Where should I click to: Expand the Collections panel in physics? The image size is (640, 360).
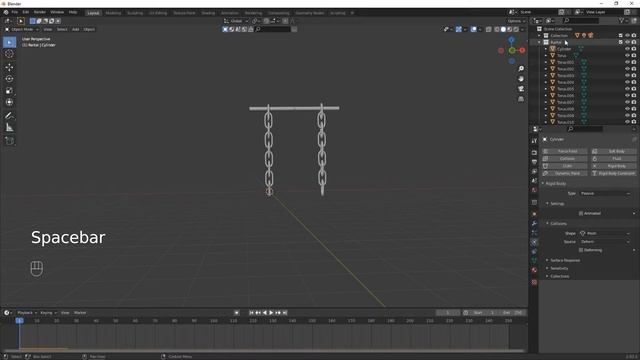coord(559,276)
